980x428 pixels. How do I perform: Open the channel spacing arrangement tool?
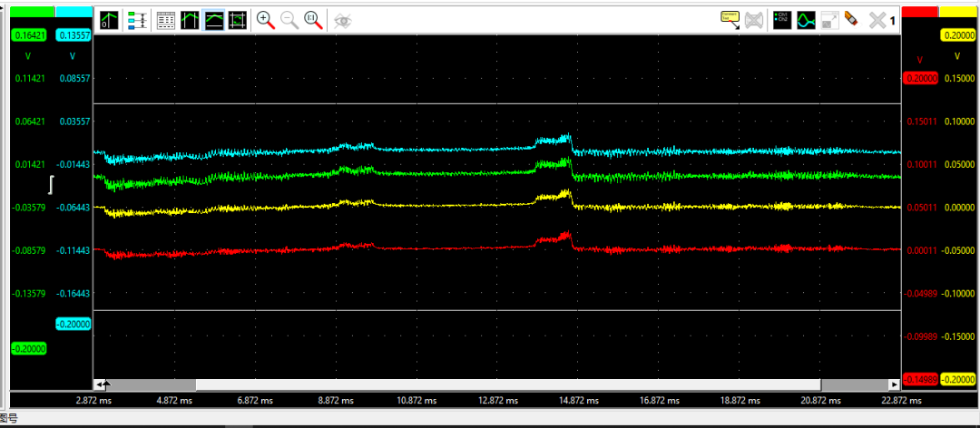pos(137,20)
